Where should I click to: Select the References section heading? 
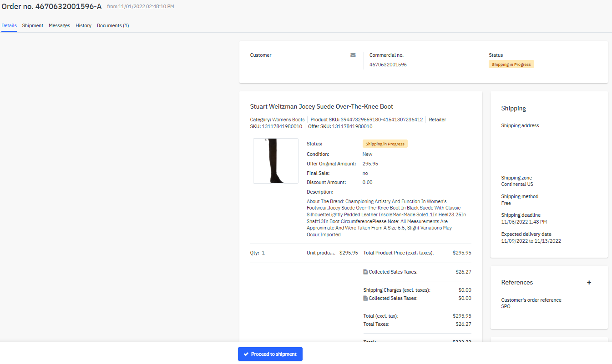[x=517, y=282]
